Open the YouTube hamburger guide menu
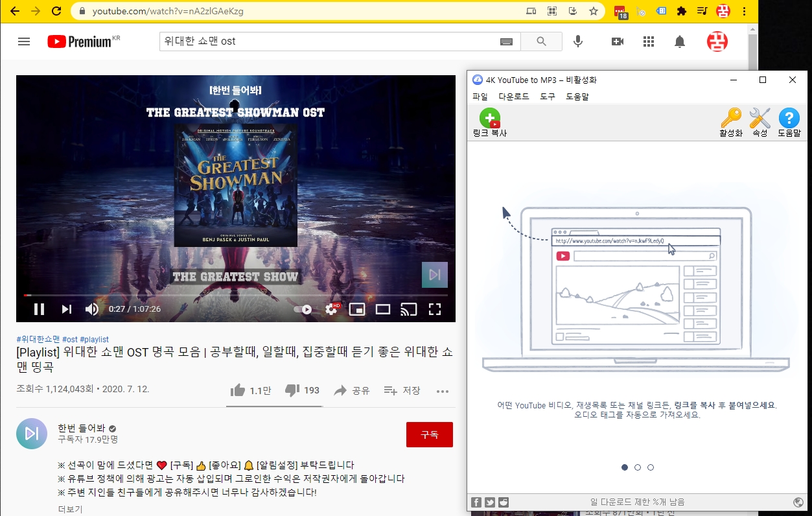The width and height of the screenshot is (812, 516). click(24, 41)
